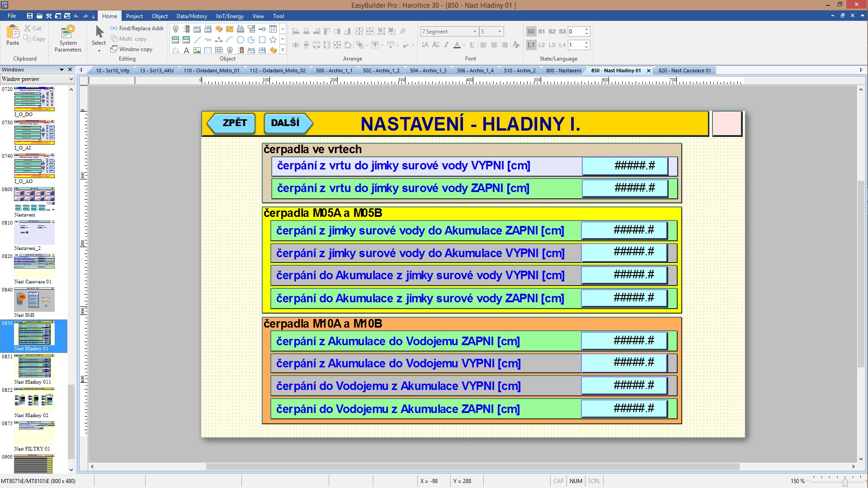This screenshot has height=488, width=868.
Task: Select language L2
Action: click(542, 45)
